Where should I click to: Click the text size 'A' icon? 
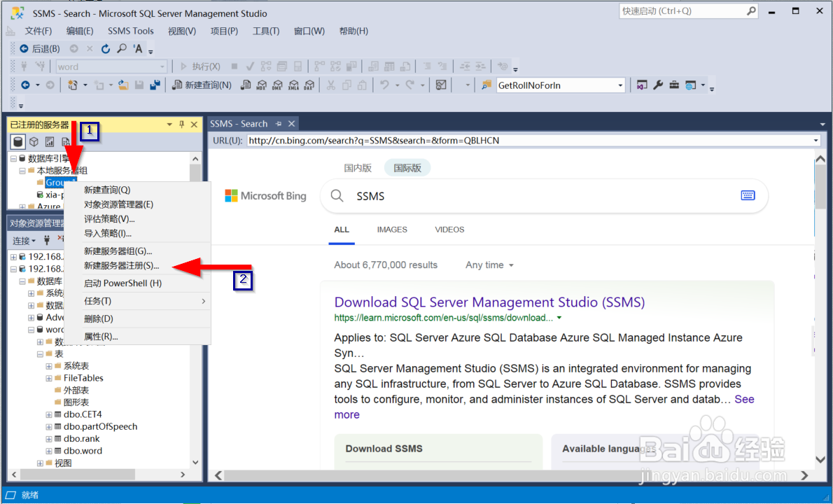tap(138, 49)
